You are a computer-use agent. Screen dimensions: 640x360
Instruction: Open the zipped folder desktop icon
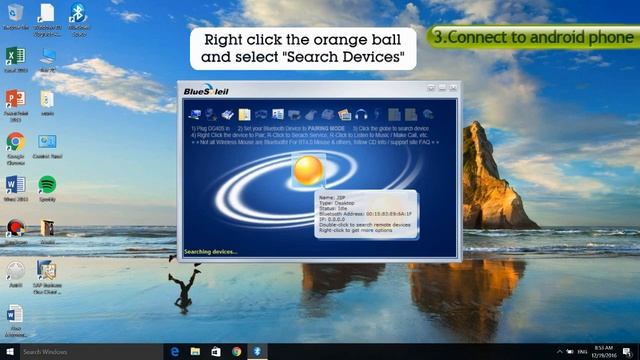pos(47,103)
